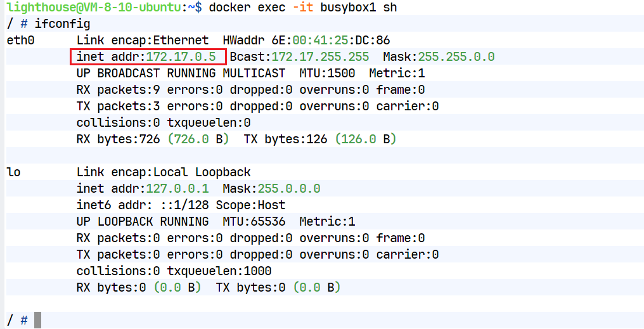644x329 pixels.
Task: Click the terminal cursor at last prompt
Action: [x=37, y=320]
